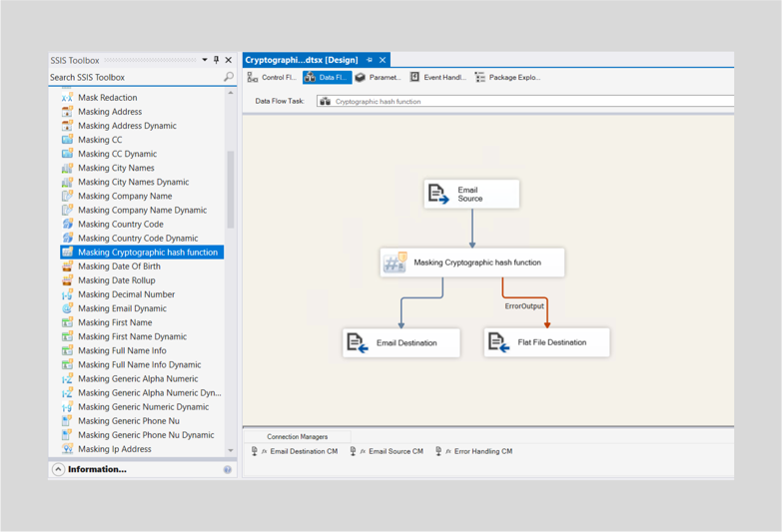Select the Masking Email Dynamic toolbox item
The image size is (782, 532).
122,308
